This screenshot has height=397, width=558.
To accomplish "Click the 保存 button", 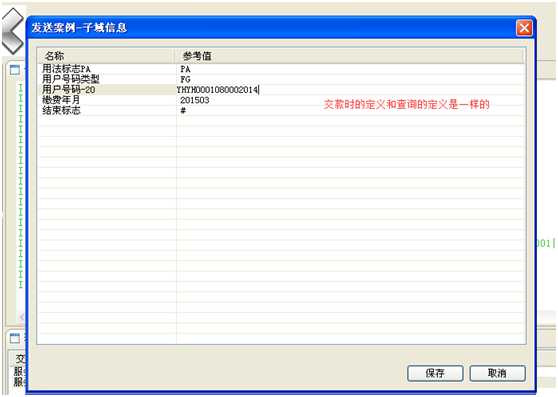I will (x=435, y=373).
